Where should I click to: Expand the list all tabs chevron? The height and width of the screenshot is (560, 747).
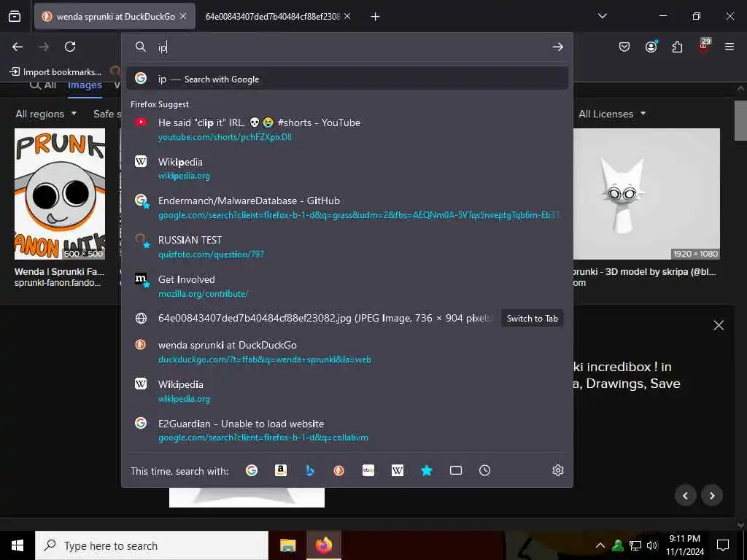(602, 16)
